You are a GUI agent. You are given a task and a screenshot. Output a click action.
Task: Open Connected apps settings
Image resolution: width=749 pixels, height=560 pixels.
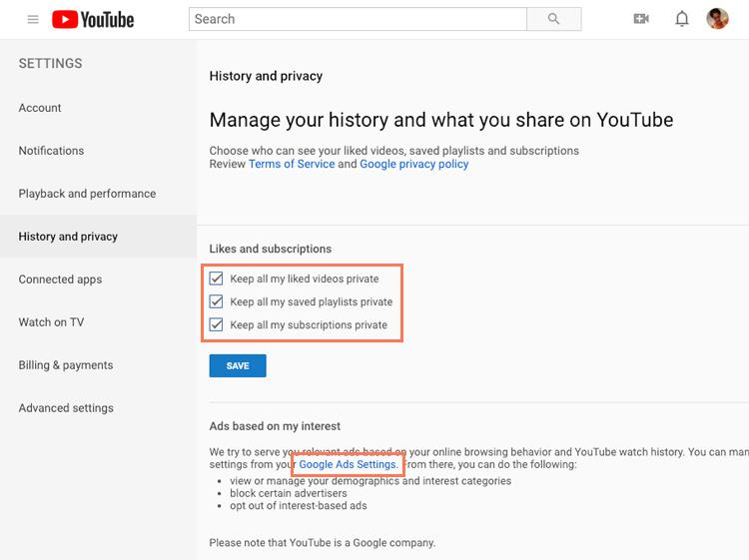click(60, 280)
